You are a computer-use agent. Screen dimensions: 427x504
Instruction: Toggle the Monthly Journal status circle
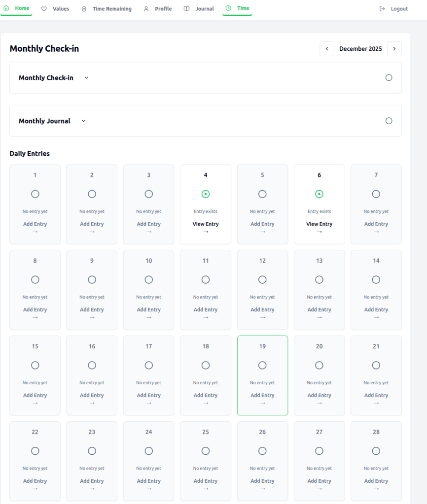coord(389,121)
